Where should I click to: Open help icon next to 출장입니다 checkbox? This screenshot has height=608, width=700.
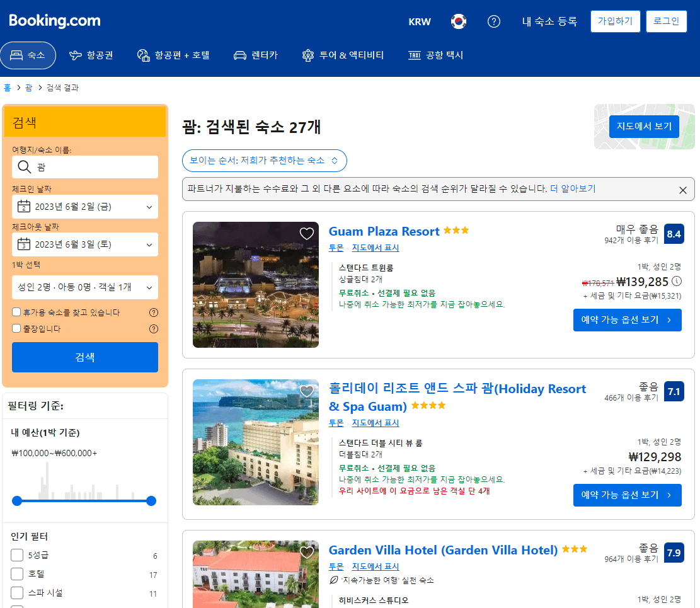pos(154,329)
